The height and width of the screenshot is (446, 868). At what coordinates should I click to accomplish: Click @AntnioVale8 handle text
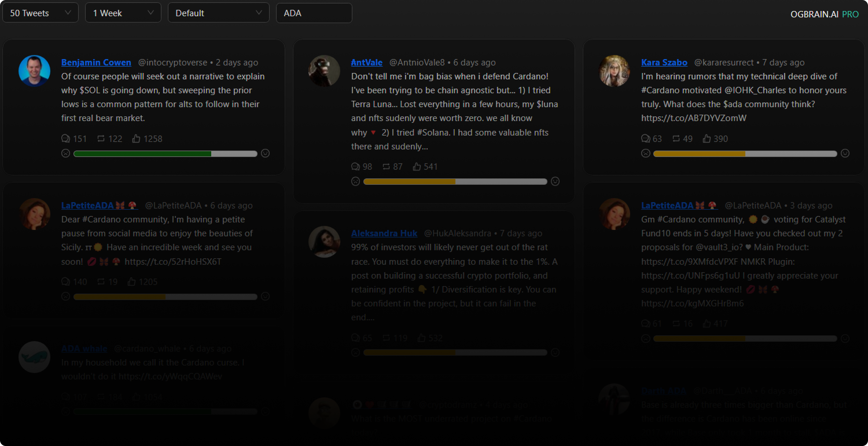pyautogui.click(x=417, y=63)
